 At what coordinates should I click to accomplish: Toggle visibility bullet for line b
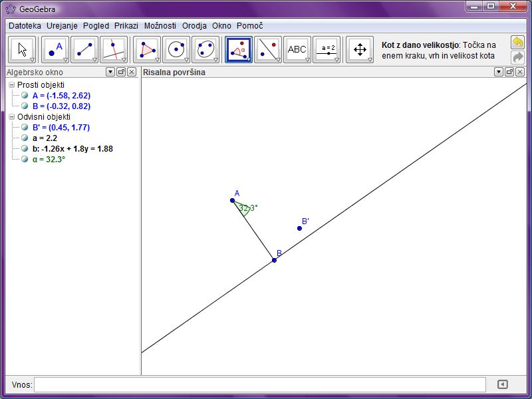coord(25,149)
